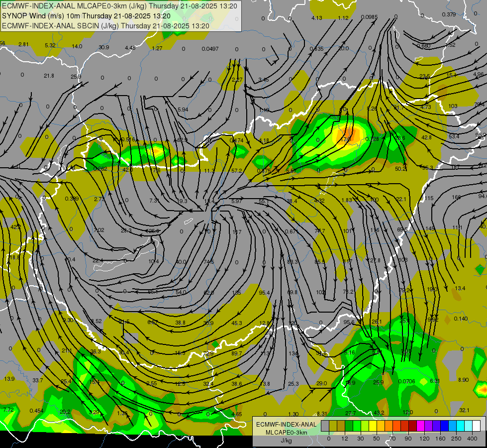Select the cyan legend swatch

click(461, 426)
